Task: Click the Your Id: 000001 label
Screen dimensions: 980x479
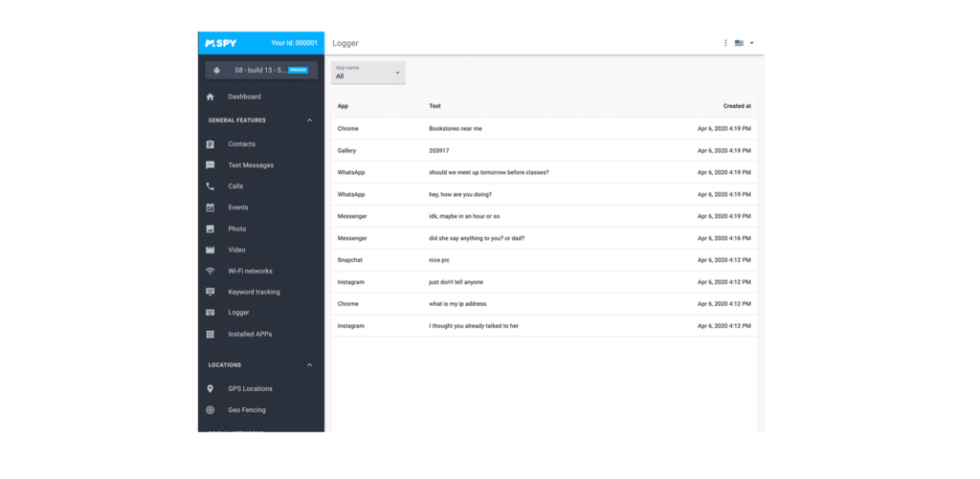Action: pos(295,43)
